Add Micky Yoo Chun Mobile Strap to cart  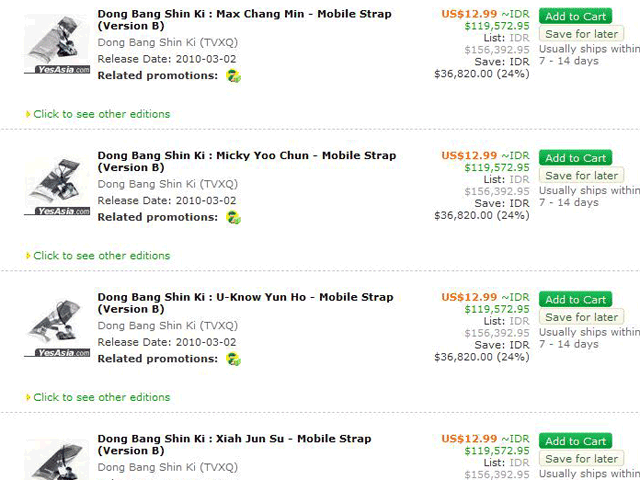pos(576,158)
